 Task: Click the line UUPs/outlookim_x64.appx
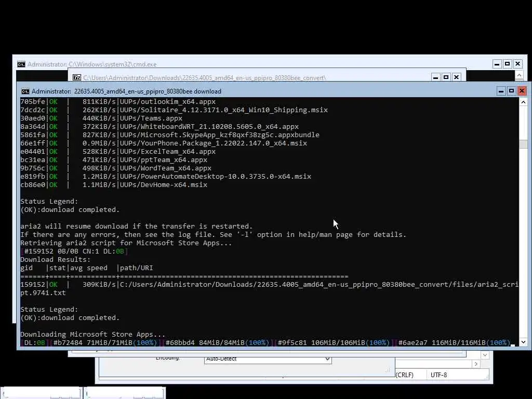118,101
